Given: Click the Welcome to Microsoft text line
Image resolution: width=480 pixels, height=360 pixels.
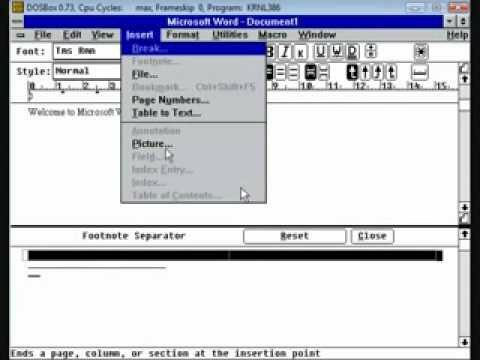Looking at the screenshot, I should 74,112.
